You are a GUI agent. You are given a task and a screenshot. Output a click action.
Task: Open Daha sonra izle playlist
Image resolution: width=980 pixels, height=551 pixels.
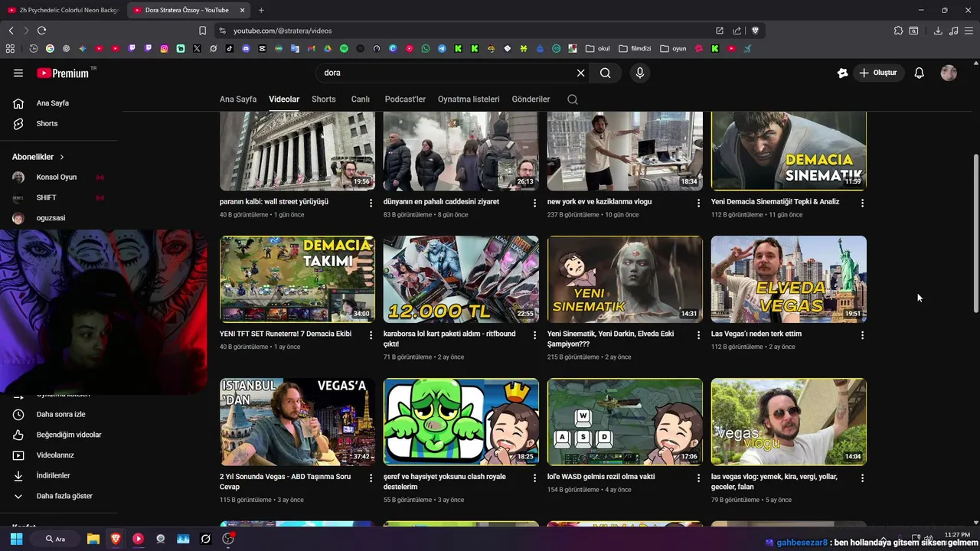[x=59, y=414]
